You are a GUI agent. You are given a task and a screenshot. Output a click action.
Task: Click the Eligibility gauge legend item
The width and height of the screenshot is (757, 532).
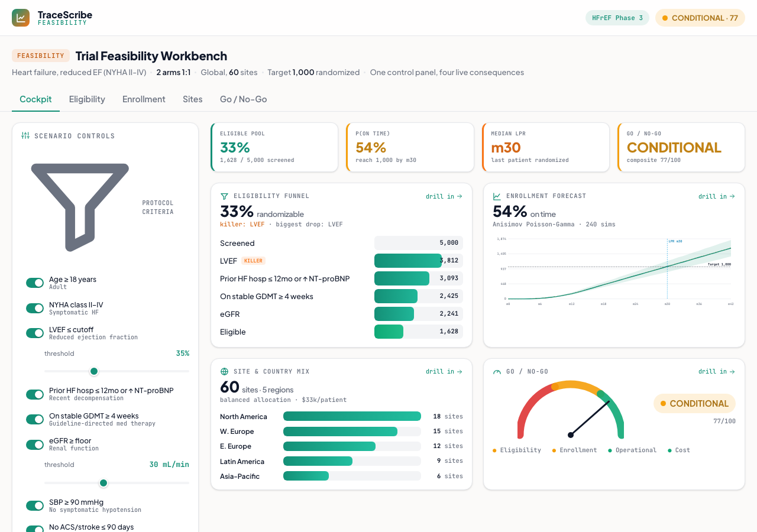click(517, 450)
